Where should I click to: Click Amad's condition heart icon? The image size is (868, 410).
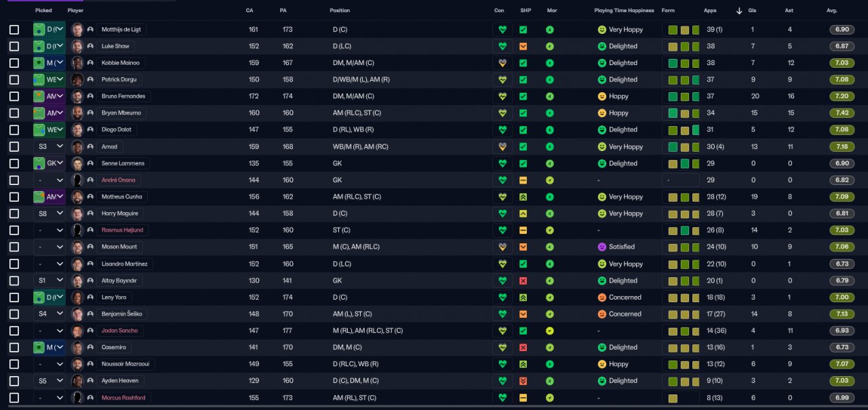(502, 146)
